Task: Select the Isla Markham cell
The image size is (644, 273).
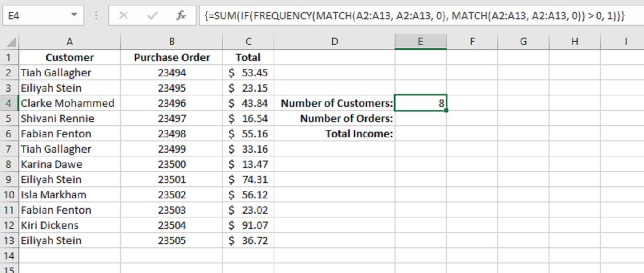Action: coord(70,195)
